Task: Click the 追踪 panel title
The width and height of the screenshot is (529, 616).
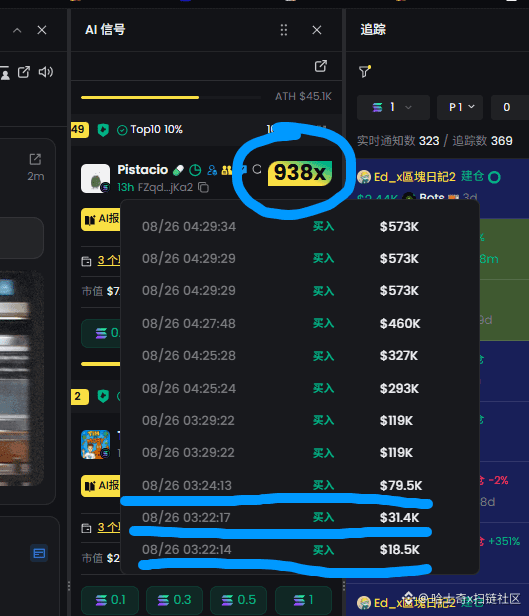Action: (x=373, y=30)
